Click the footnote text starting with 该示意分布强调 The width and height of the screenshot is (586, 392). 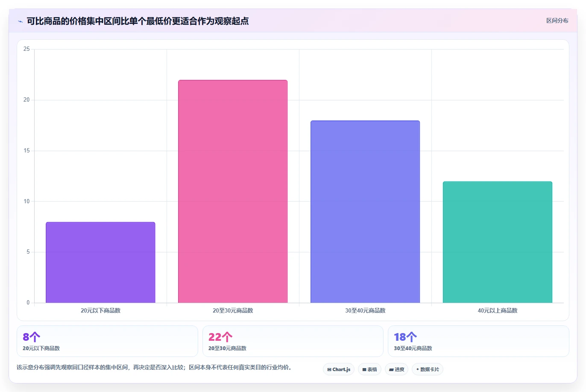(154, 367)
